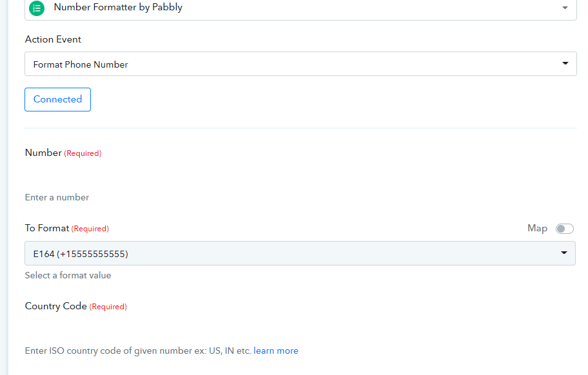Click the green Number Formatter app icon
The image size is (588, 375).
37,8
